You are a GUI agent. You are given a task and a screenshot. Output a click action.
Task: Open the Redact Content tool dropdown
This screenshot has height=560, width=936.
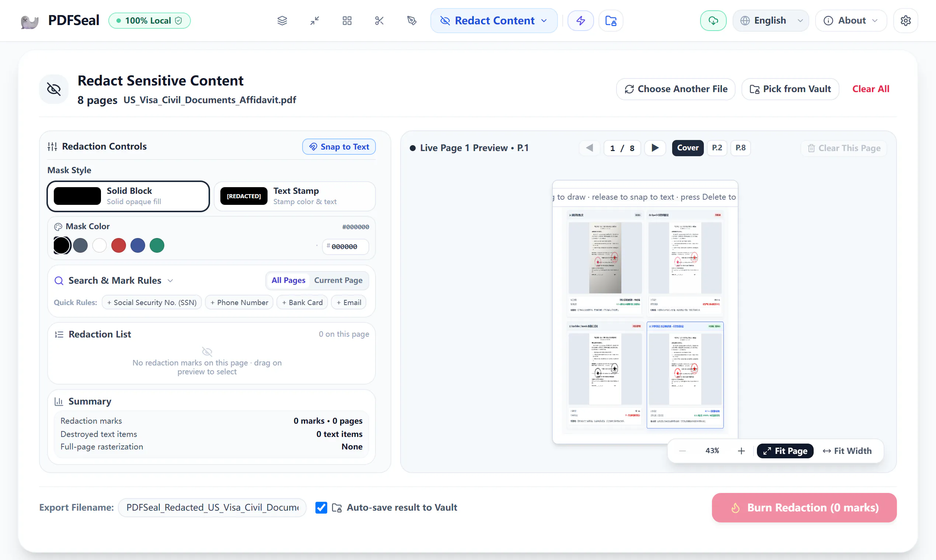tap(494, 21)
